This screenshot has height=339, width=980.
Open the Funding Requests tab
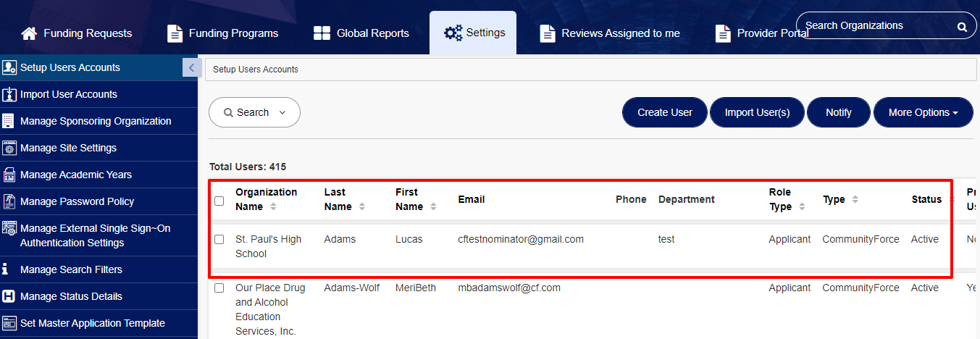(x=76, y=33)
